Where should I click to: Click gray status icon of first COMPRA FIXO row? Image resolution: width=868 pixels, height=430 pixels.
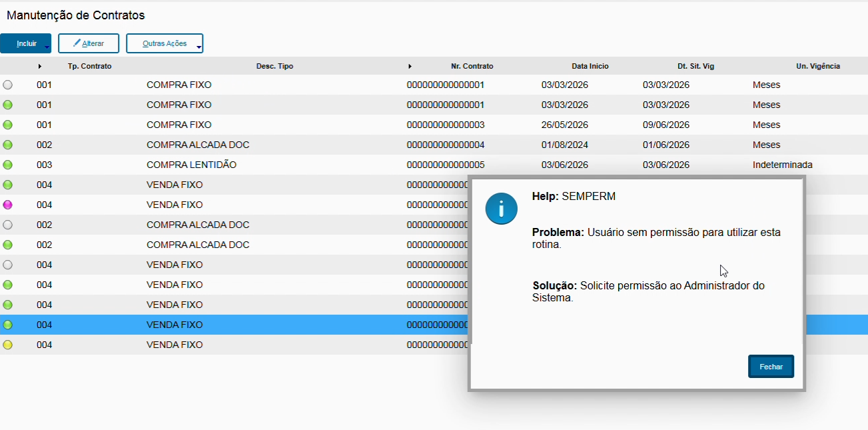[8, 85]
